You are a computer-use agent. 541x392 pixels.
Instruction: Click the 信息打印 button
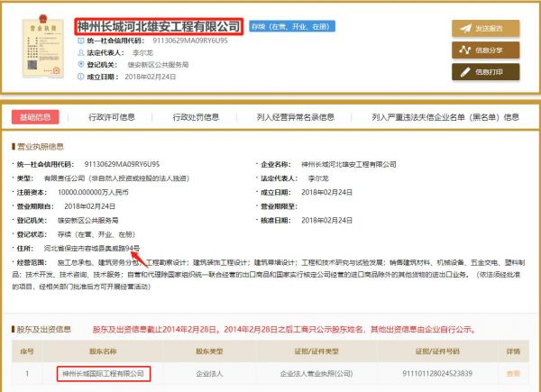(x=485, y=72)
